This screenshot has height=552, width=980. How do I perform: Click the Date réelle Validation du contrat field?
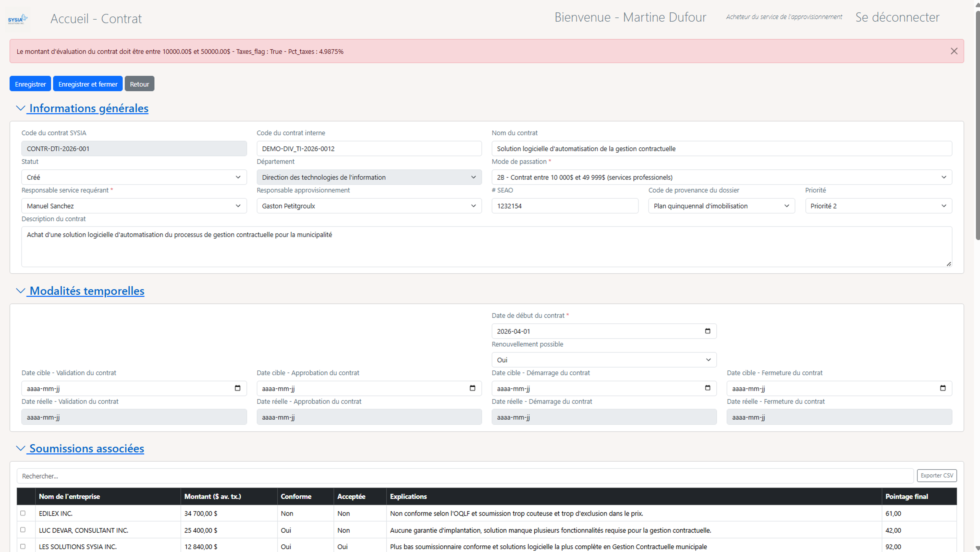click(x=134, y=417)
